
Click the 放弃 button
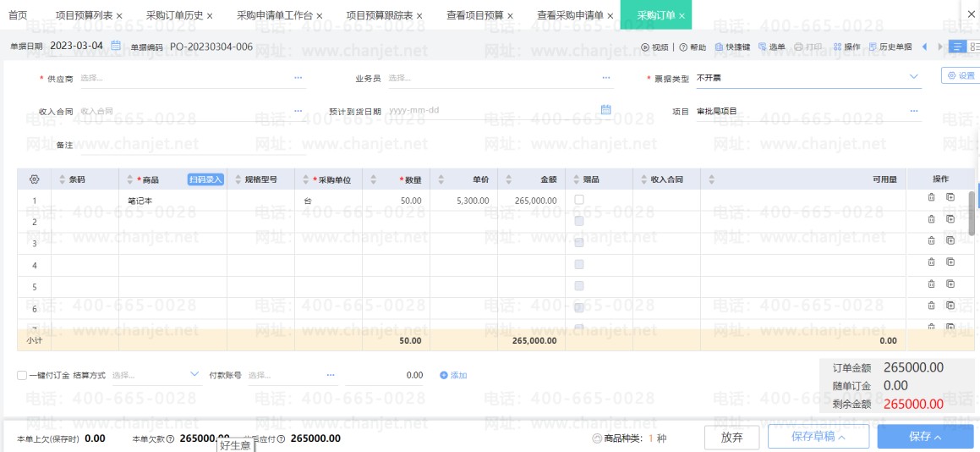pos(731,437)
